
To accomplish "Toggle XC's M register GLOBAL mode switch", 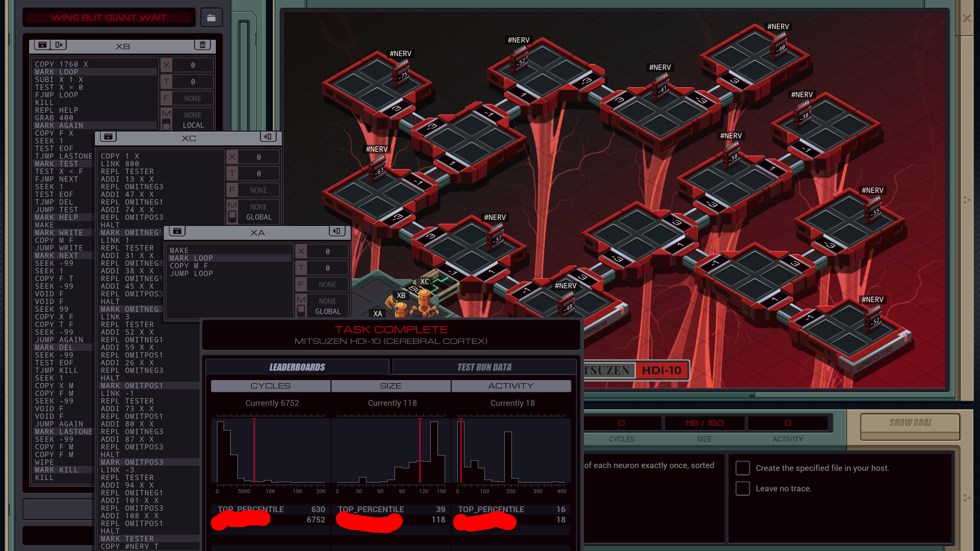I will click(x=232, y=216).
